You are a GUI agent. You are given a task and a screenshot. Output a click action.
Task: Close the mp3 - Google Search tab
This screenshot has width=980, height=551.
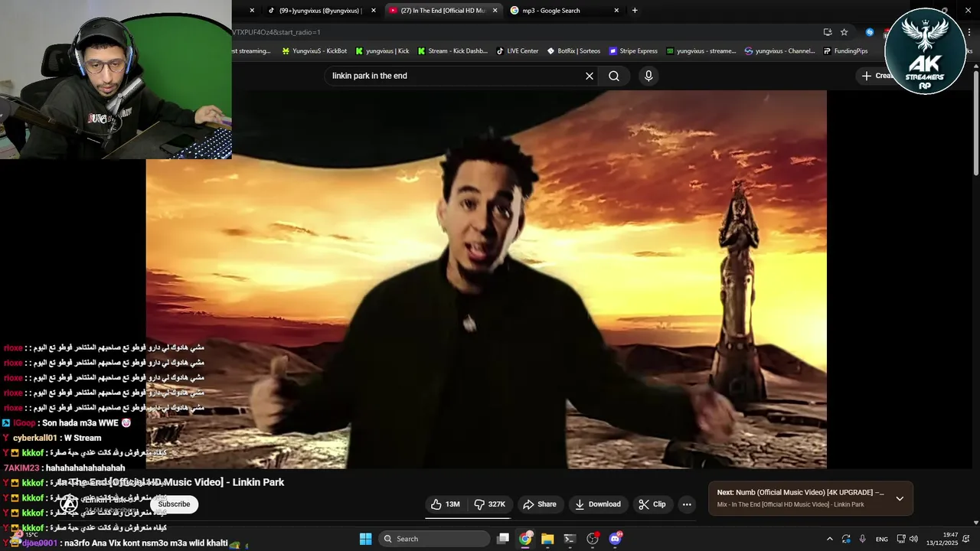tap(616, 11)
